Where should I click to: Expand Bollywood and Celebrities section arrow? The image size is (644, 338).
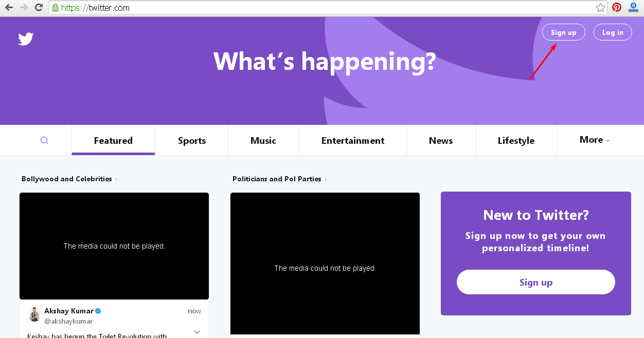click(117, 179)
